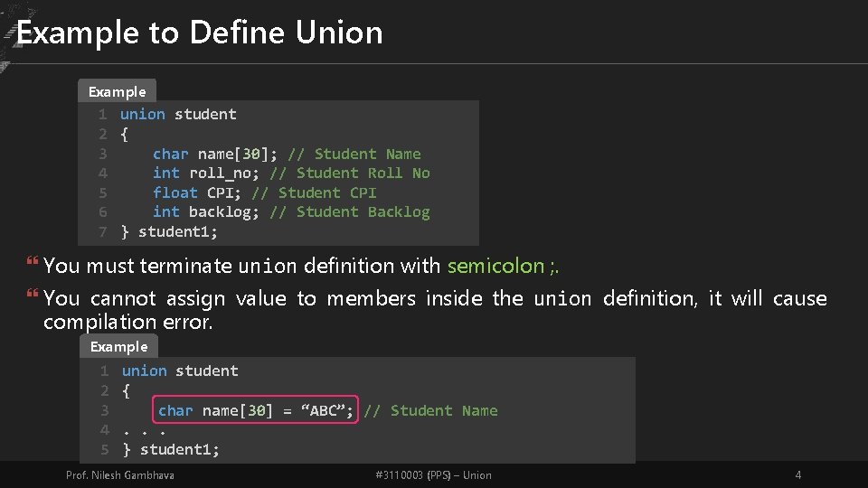Click the highlighted code 'char name[30] = "ABC";'
Screen dimensions: 868x488
click(255, 410)
